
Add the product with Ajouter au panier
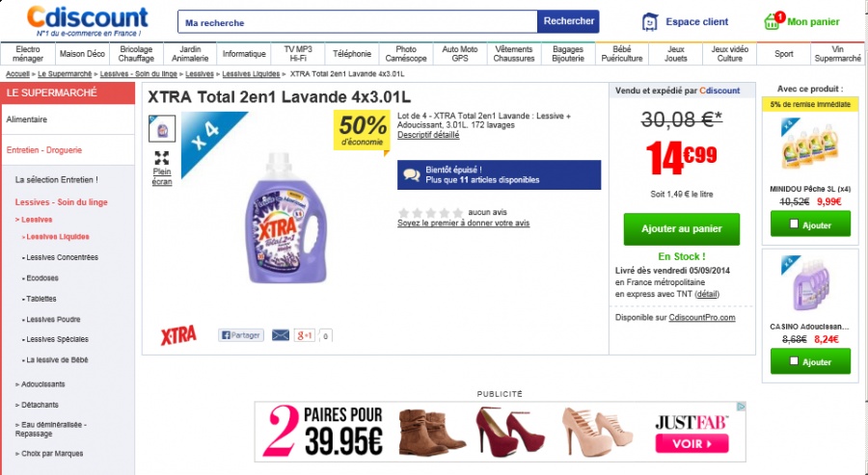pos(682,229)
